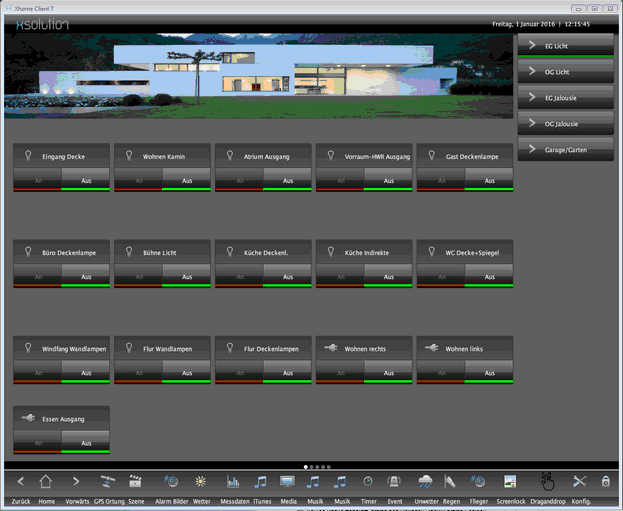The image size is (623, 511).
Task: Select the first page indicator dot
Action: pyautogui.click(x=306, y=467)
